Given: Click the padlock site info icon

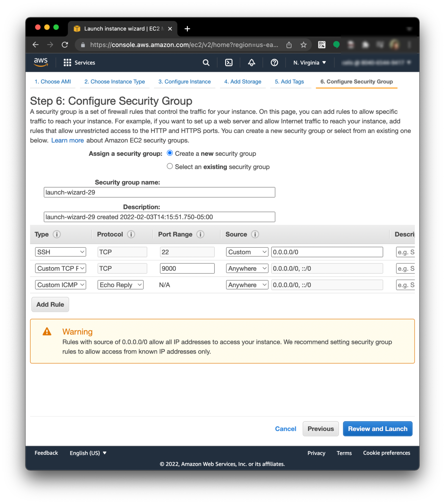Looking at the screenshot, I should pyautogui.click(x=83, y=45).
